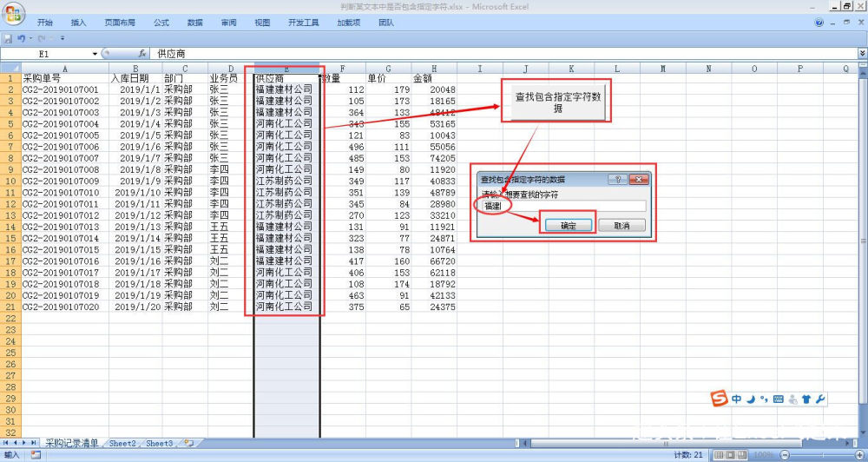
Task: Click the fx Insert Function icon
Action: (142, 54)
